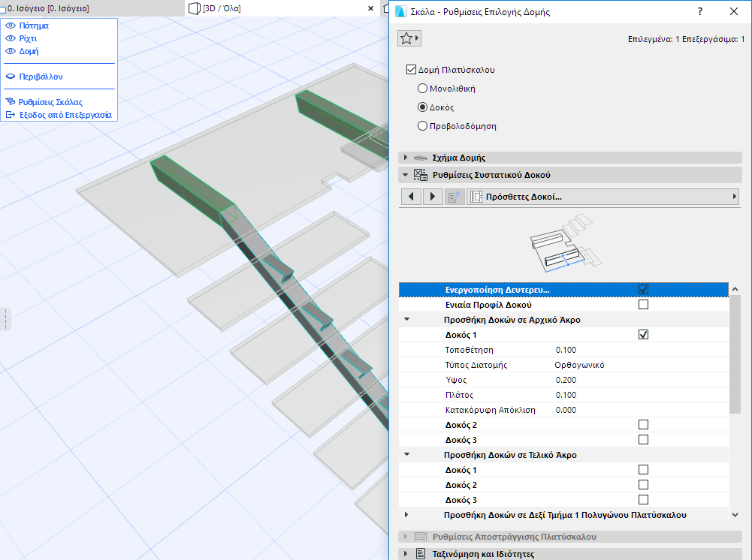The height and width of the screenshot is (560, 752).
Task: Toggle visibility eye for Πάτημα
Action: click(11, 26)
